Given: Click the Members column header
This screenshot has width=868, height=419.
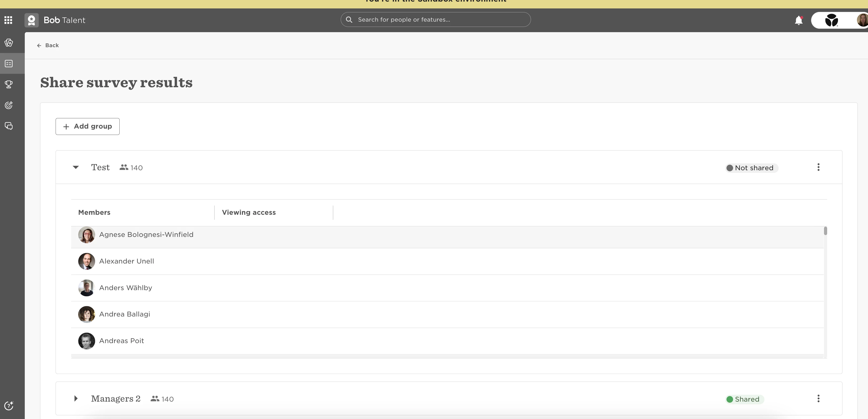Looking at the screenshot, I should click(94, 212).
